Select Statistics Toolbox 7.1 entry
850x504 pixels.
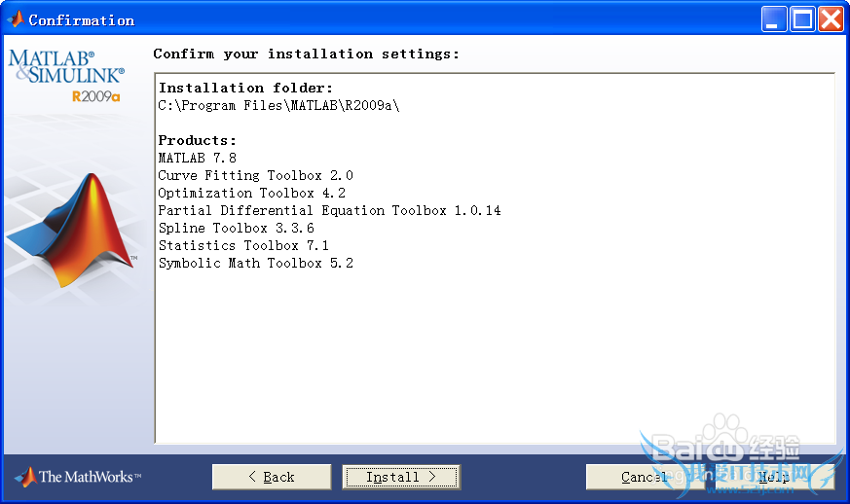pyautogui.click(x=243, y=245)
